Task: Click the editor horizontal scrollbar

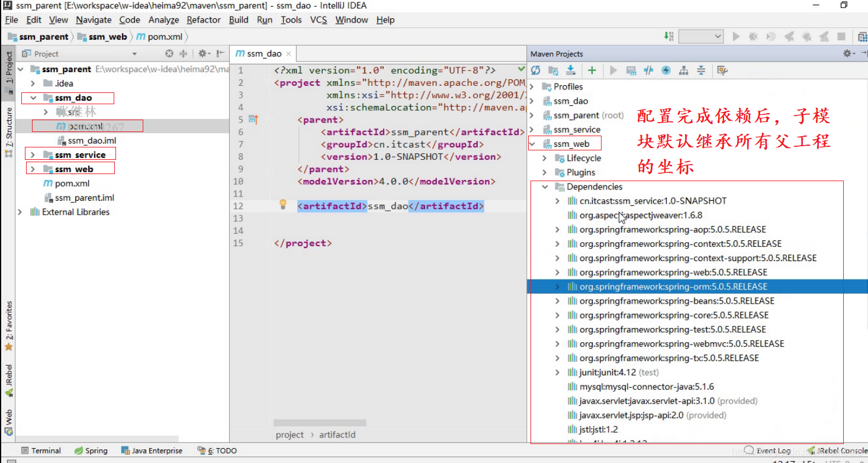Action: 320,423
